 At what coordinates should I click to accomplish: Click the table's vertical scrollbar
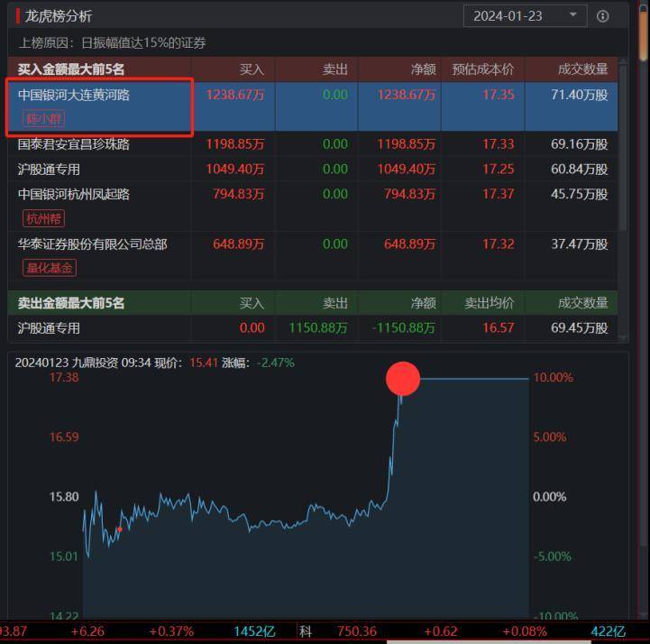pos(622,148)
